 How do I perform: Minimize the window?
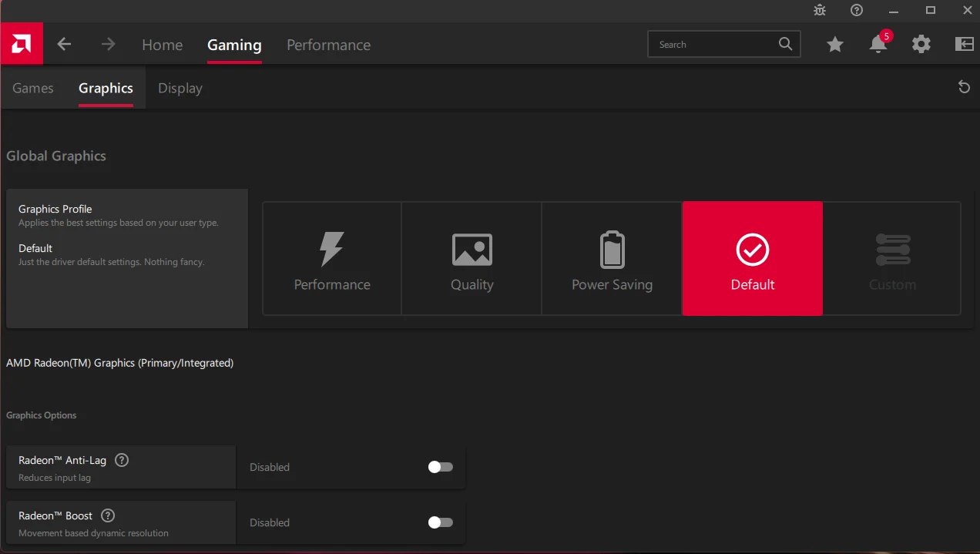coord(894,10)
